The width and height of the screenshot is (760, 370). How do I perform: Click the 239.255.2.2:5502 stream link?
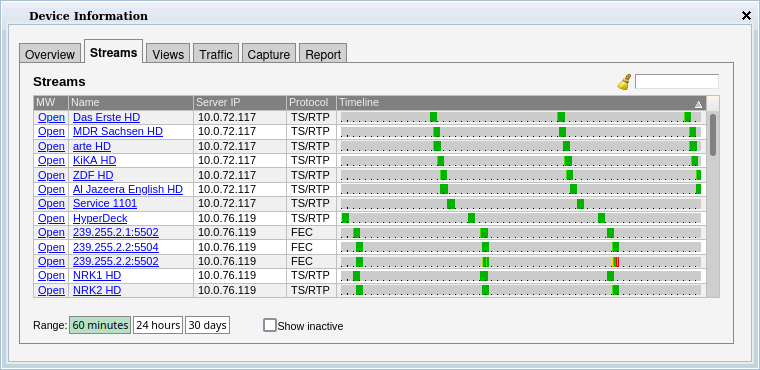click(x=116, y=261)
